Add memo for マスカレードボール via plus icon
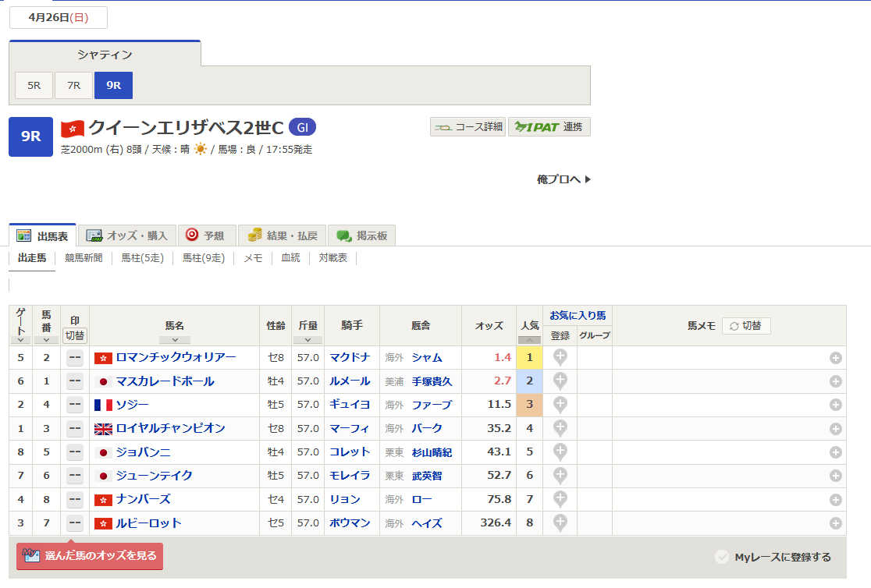871x588 pixels. 835,381
